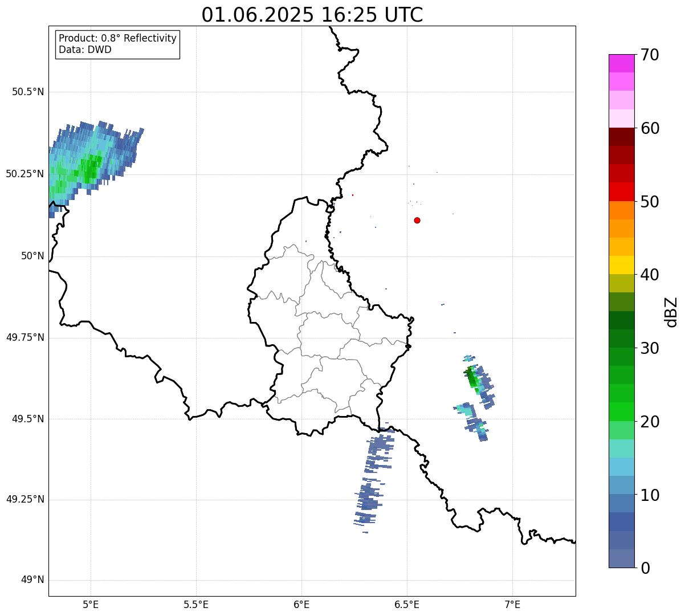The height and width of the screenshot is (616, 685).
Task: Click the 49.25°N latitude label
Action: 25,500
